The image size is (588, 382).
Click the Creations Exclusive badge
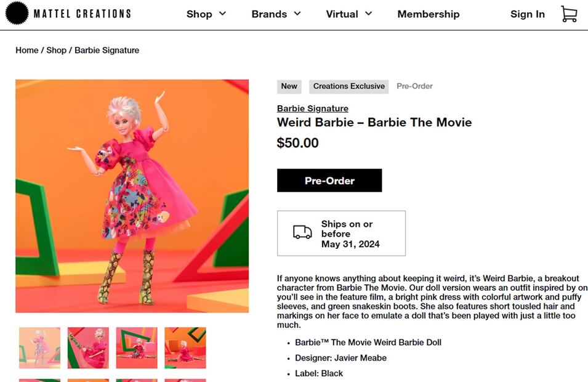[x=348, y=86]
